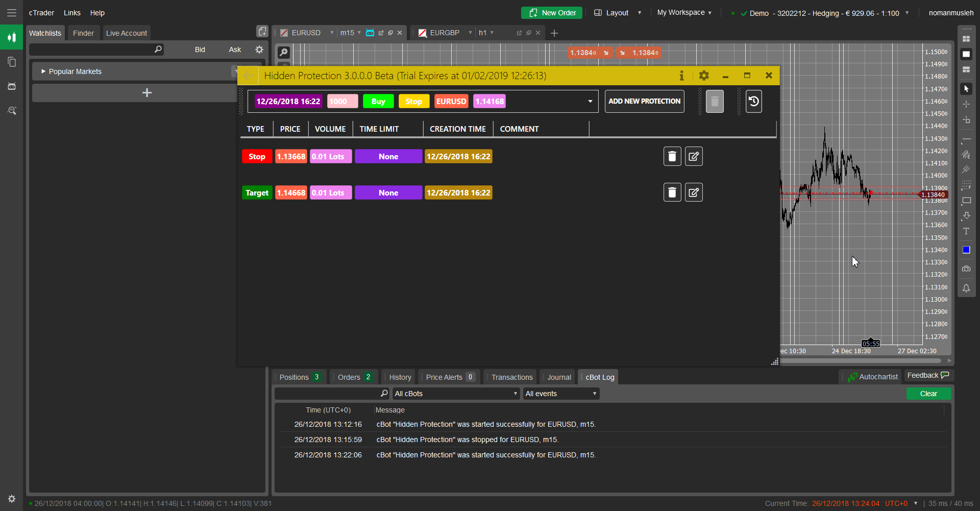Open the h1 timeframe dropdown
980x511 pixels.
(492, 33)
